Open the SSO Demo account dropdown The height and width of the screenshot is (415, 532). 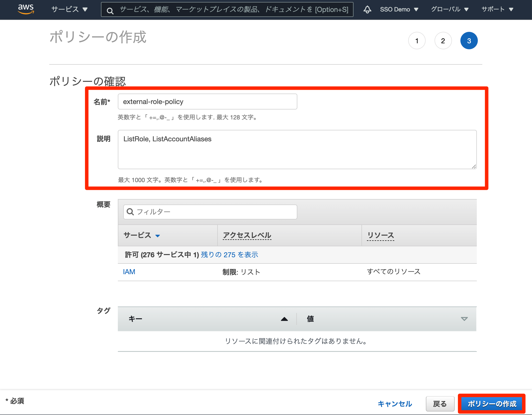(x=399, y=9)
